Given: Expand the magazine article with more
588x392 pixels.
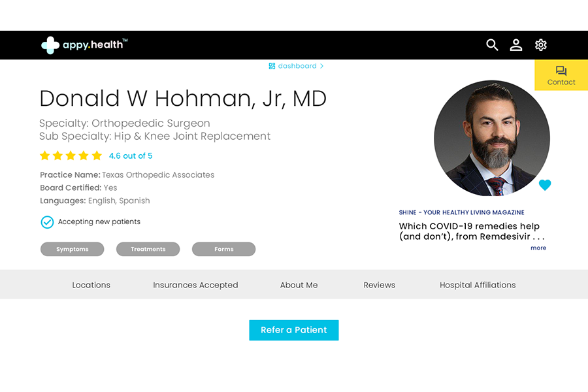Looking at the screenshot, I should click(538, 248).
